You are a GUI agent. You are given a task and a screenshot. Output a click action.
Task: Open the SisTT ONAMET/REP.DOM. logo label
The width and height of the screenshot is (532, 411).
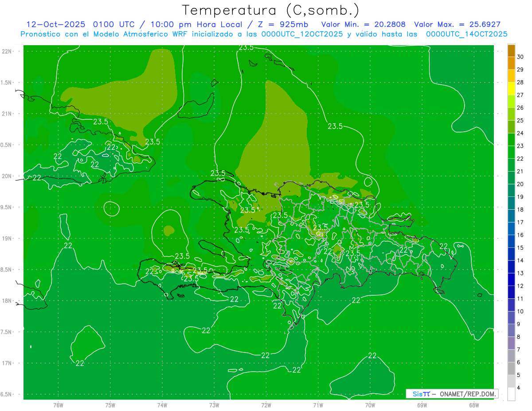[452, 394]
